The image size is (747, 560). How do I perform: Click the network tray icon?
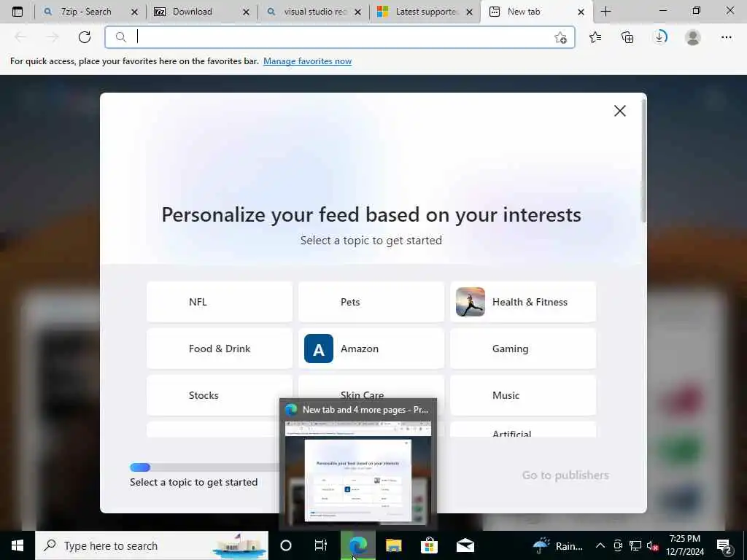[635, 545]
